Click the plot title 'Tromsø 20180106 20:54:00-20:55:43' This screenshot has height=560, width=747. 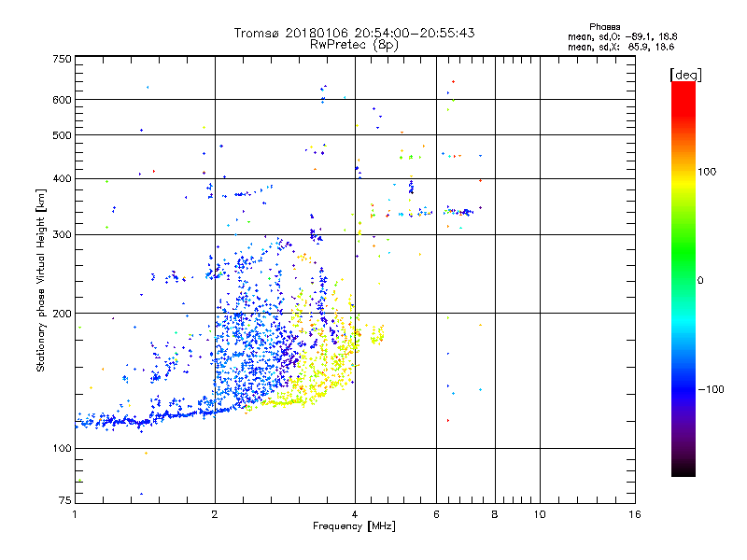354,33
